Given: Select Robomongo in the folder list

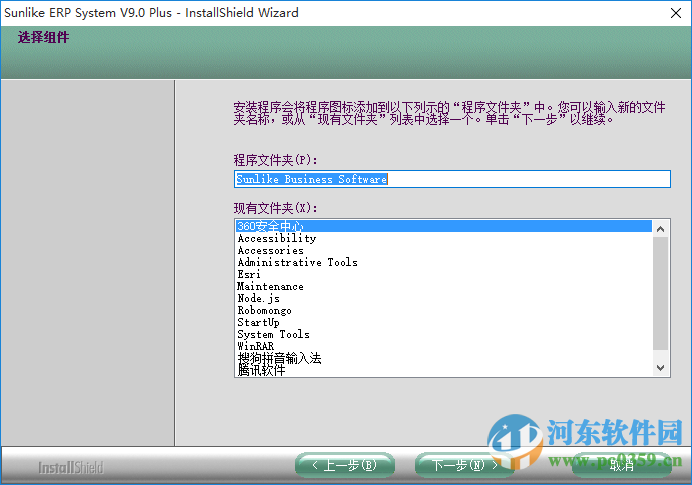Looking at the screenshot, I should (444, 310).
